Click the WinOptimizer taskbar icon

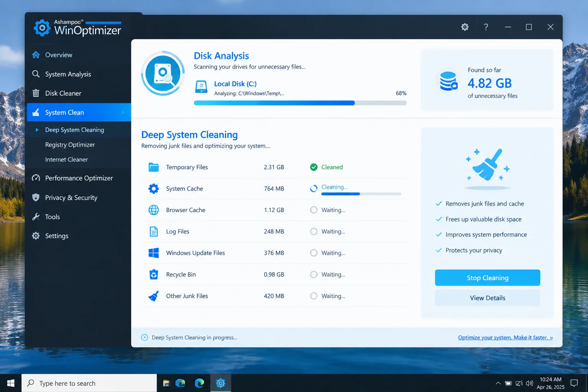point(220,383)
